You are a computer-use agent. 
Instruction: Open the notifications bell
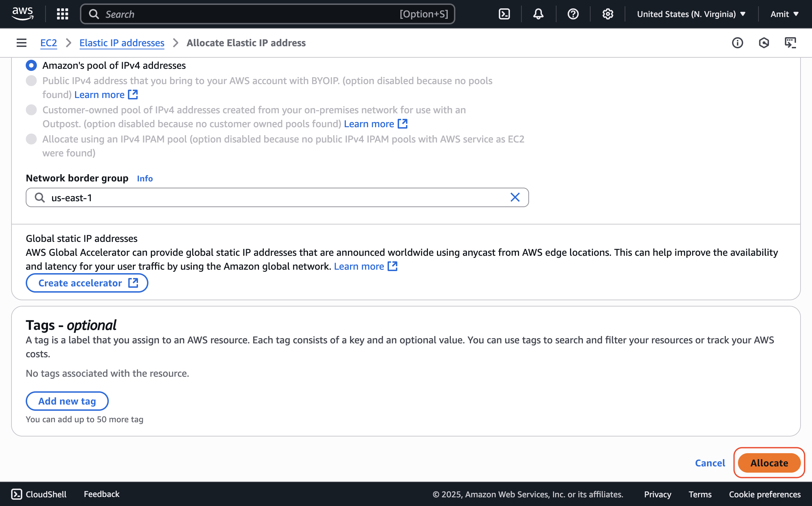[x=538, y=14]
